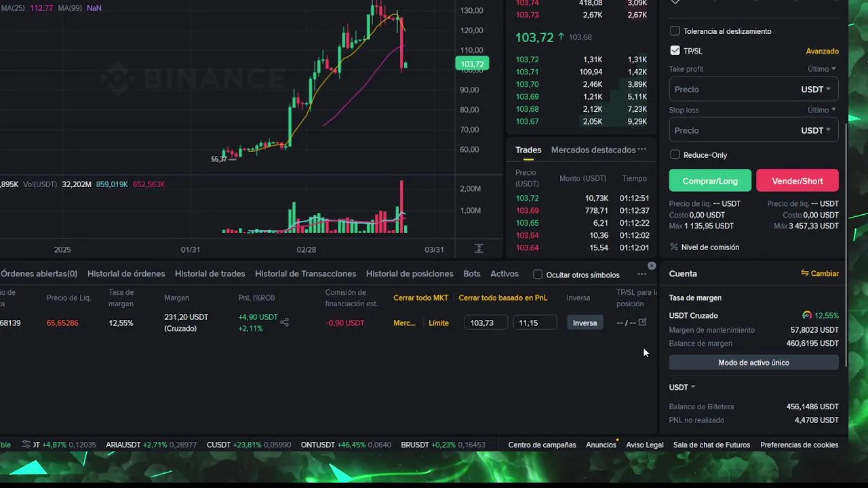Enable the Reduce-Only checkbox

(675, 155)
